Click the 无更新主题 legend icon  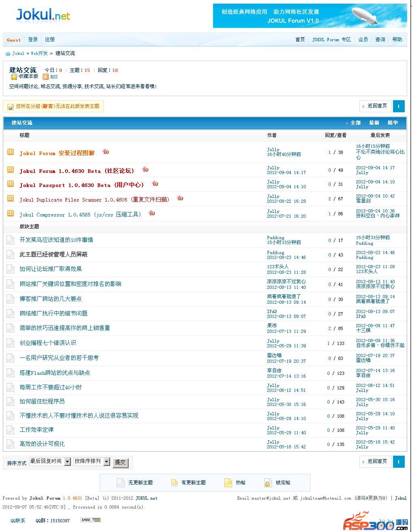pyautogui.click(x=120, y=483)
